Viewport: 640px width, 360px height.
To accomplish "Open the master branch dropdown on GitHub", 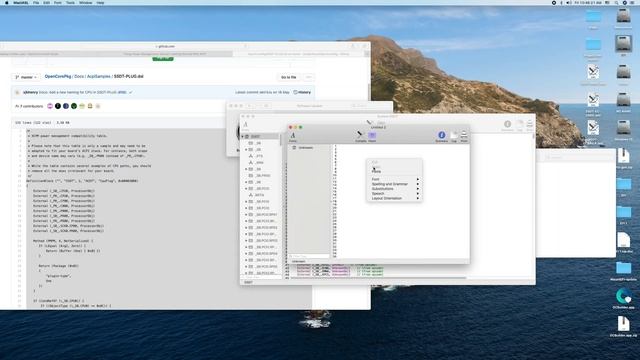I will pos(26,77).
